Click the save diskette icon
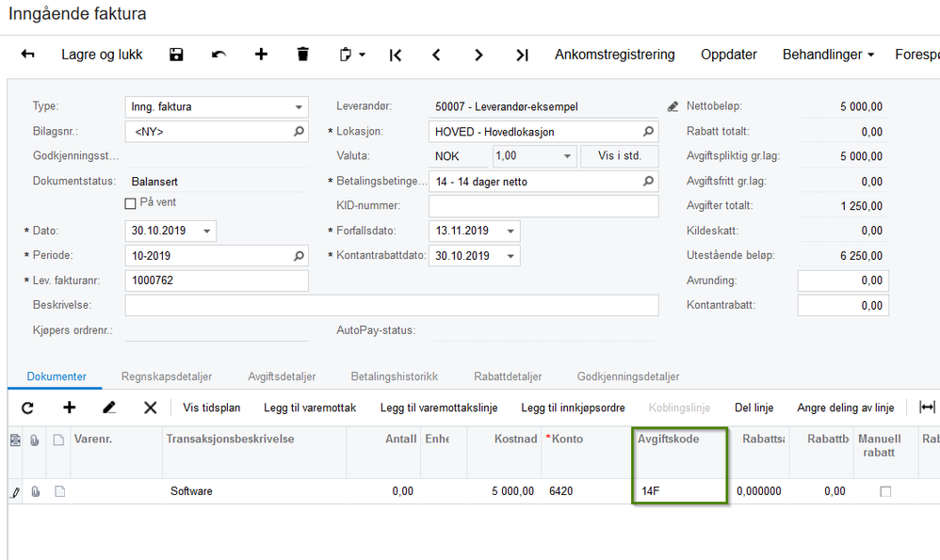The image size is (940, 560). [176, 55]
